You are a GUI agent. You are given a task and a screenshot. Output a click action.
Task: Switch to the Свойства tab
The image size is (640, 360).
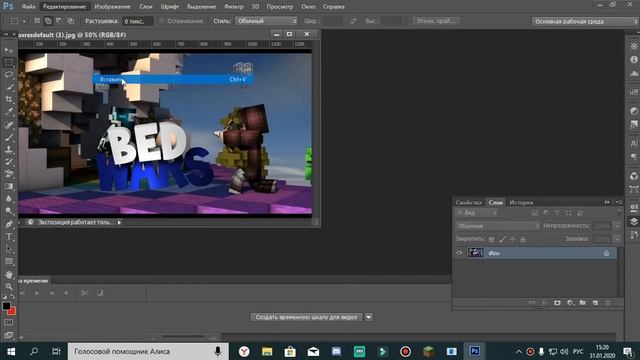469,202
